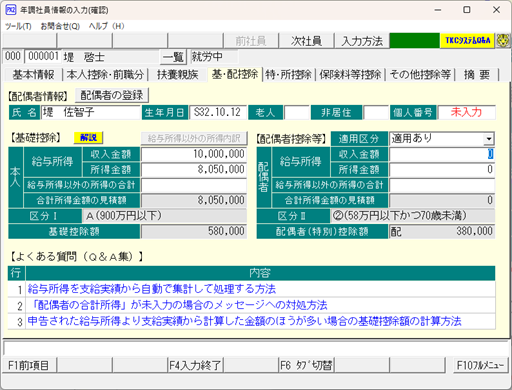This screenshot has height=390, width=512.
Task: Switch to 摘要 tab
Action: [x=477, y=75]
